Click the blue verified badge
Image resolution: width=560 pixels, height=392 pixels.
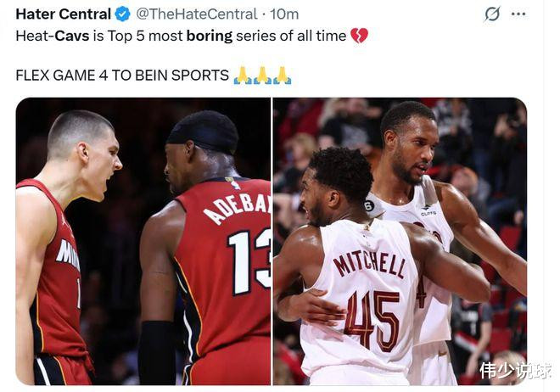[x=123, y=14]
